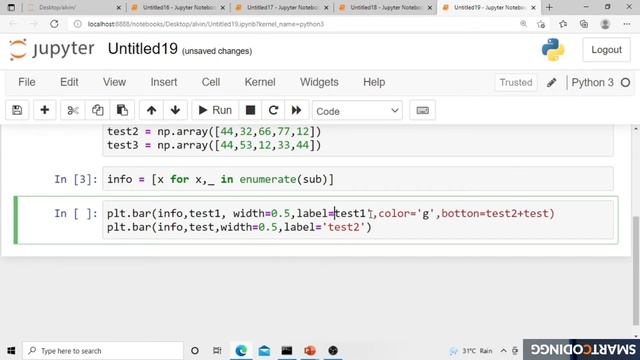
Task: Open Cortana circle on taskbar
Action: (x=195, y=351)
